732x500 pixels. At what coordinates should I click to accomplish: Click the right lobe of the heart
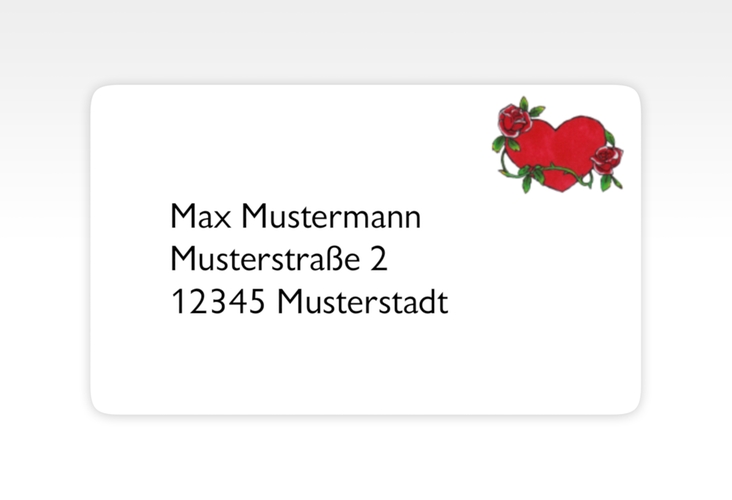[x=581, y=140]
